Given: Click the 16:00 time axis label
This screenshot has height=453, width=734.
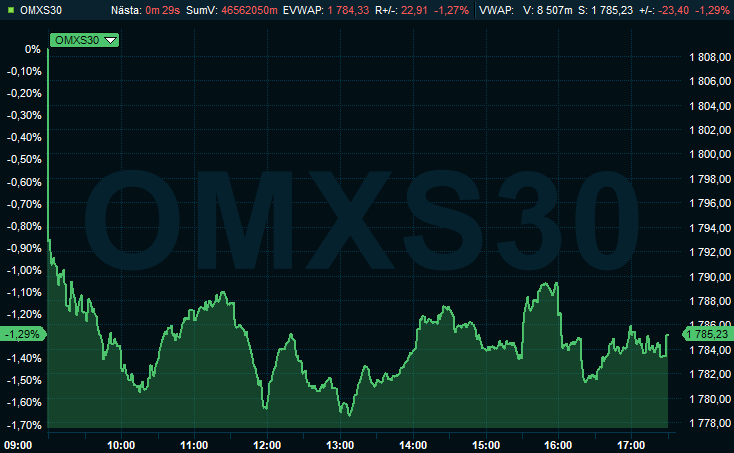Looking at the screenshot, I should pyautogui.click(x=558, y=445).
